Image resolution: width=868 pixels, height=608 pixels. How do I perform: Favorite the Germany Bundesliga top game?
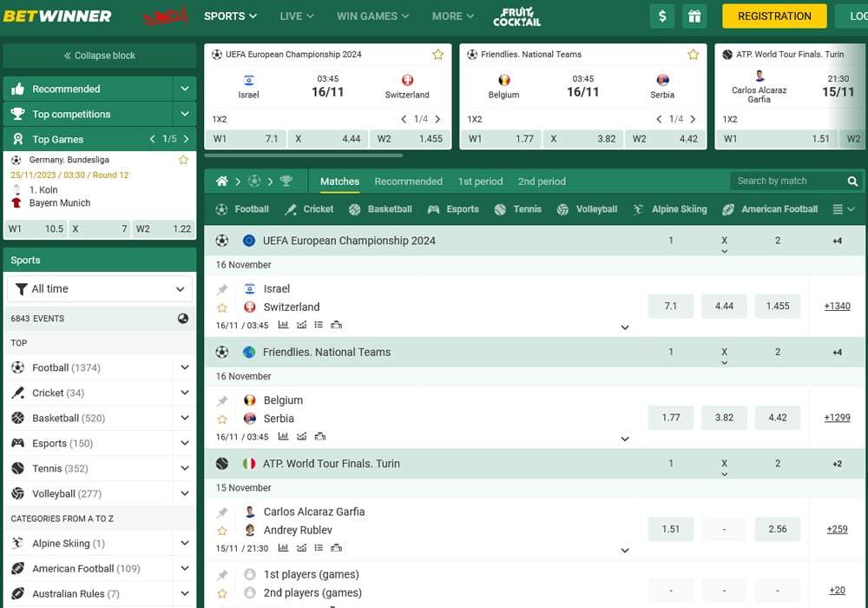pos(183,160)
